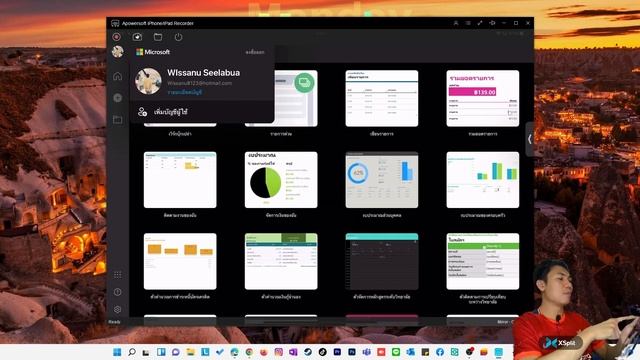Open the account icon in the title bar
Image resolution: width=640 pixels, height=360 pixels.
coord(456,23)
